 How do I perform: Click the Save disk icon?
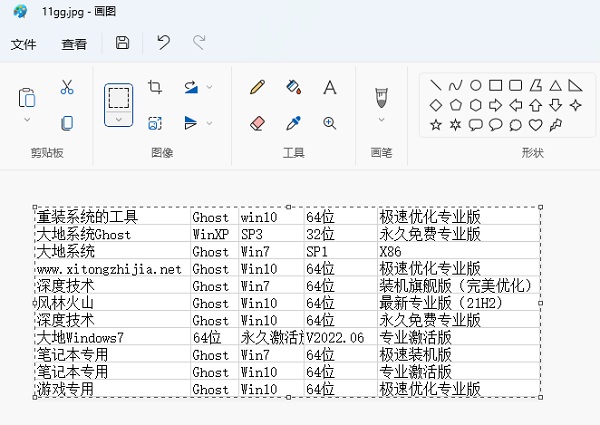[122, 43]
